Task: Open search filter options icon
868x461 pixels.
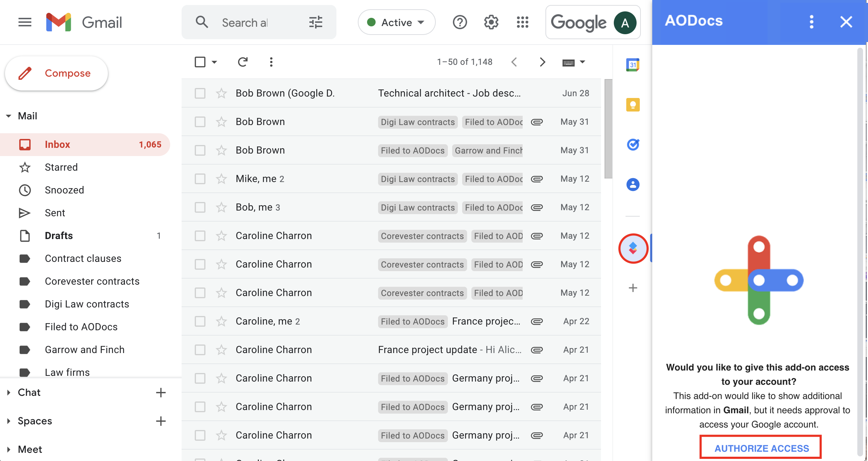Action: click(x=315, y=22)
